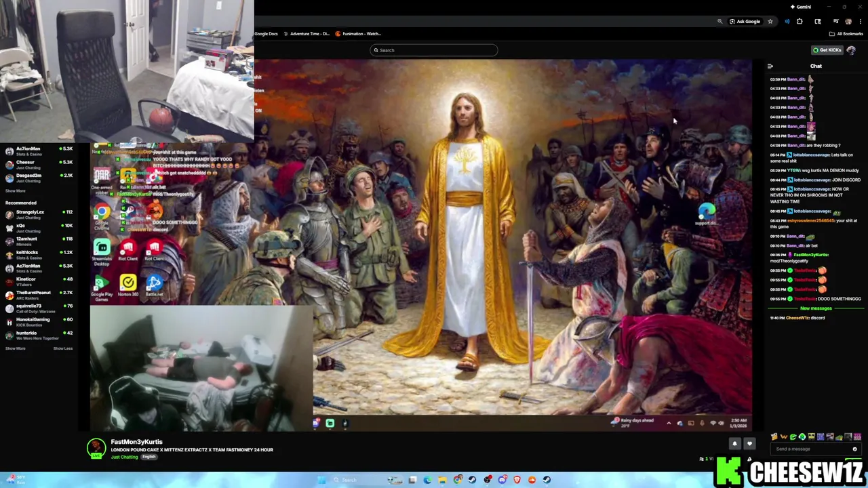Image resolution: width=868 pixels, height=488 pixels.
Task: Open Brave browser from taskbar
Action: 517,480
